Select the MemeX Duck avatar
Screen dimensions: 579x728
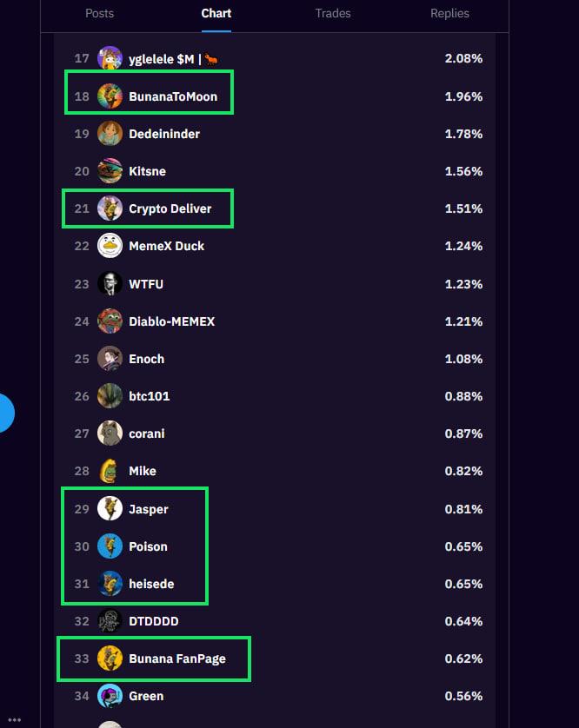[110, 246]
